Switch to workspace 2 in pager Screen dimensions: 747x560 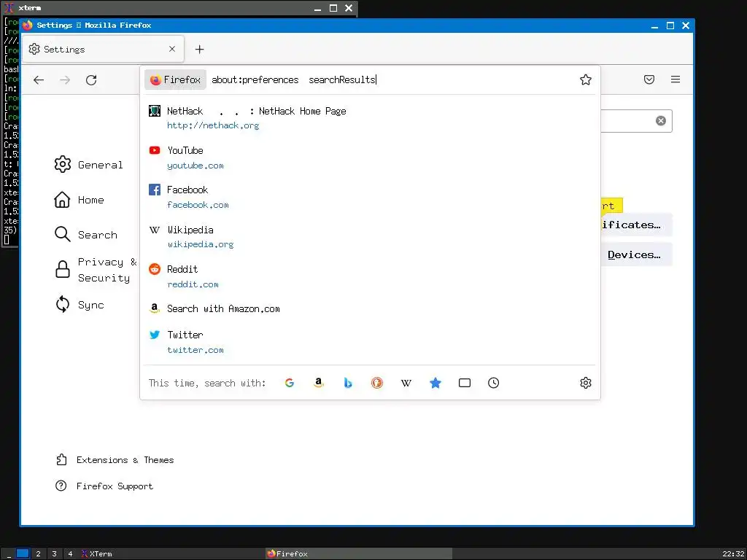click(x=38, y=554)
